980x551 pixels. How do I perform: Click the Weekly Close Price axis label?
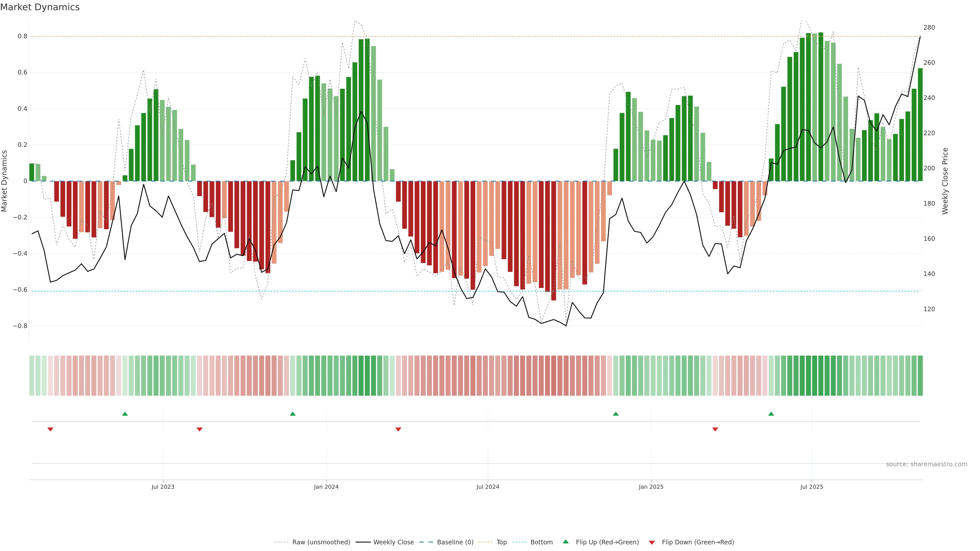pos(945,181)
